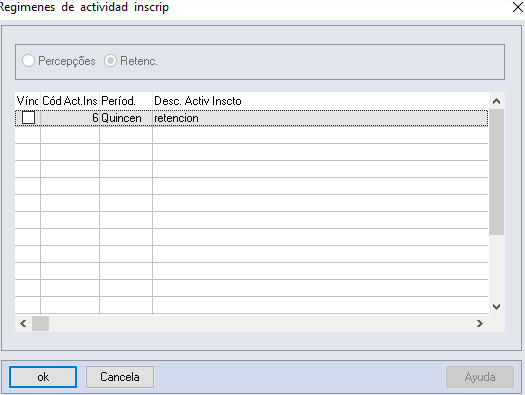Click the Cód Act.Ins column header
Viewport: 525px width, 395px height.
[x=70, y=101]
